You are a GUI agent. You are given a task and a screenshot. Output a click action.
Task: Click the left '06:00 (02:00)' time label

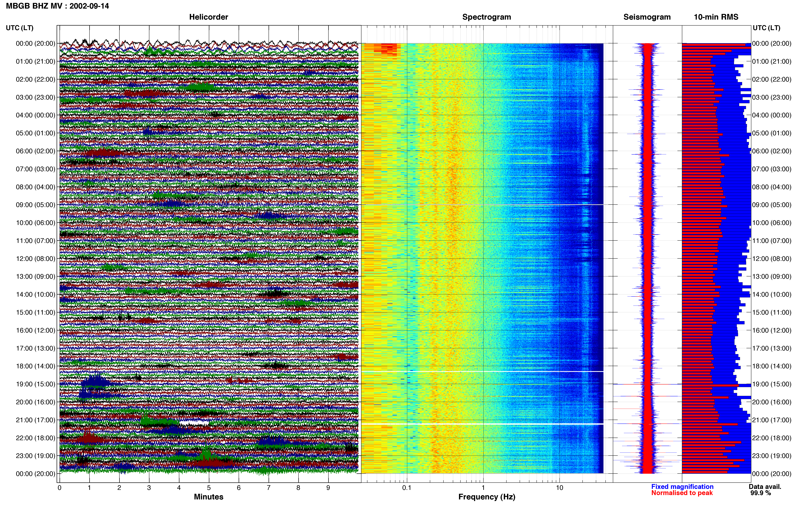36,151
